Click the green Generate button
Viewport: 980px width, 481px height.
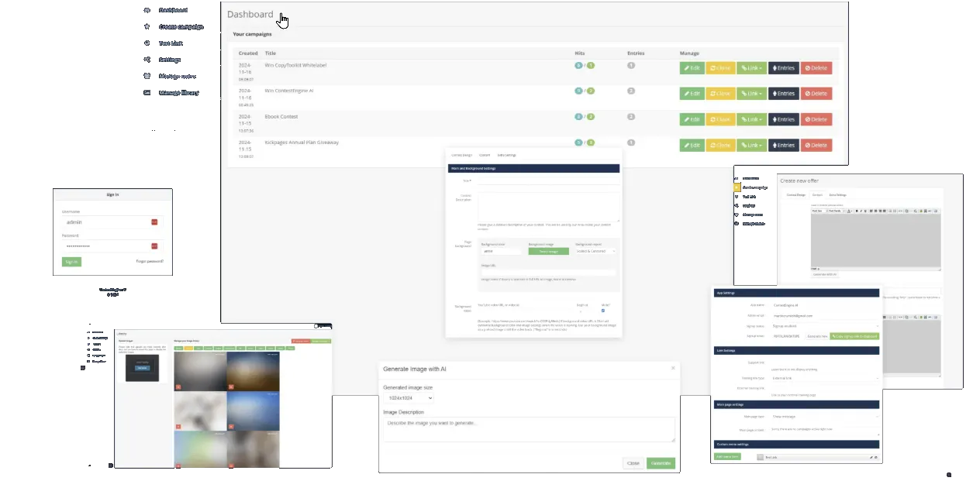pos(661,463)
